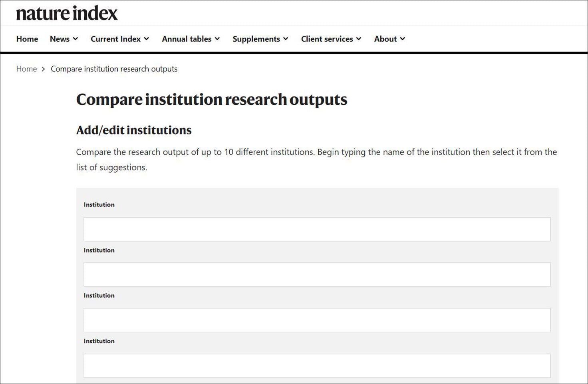Click the 'Compare institution research outputs' page title
This screenshot has height=384, width=588.
tap(212, 99)
